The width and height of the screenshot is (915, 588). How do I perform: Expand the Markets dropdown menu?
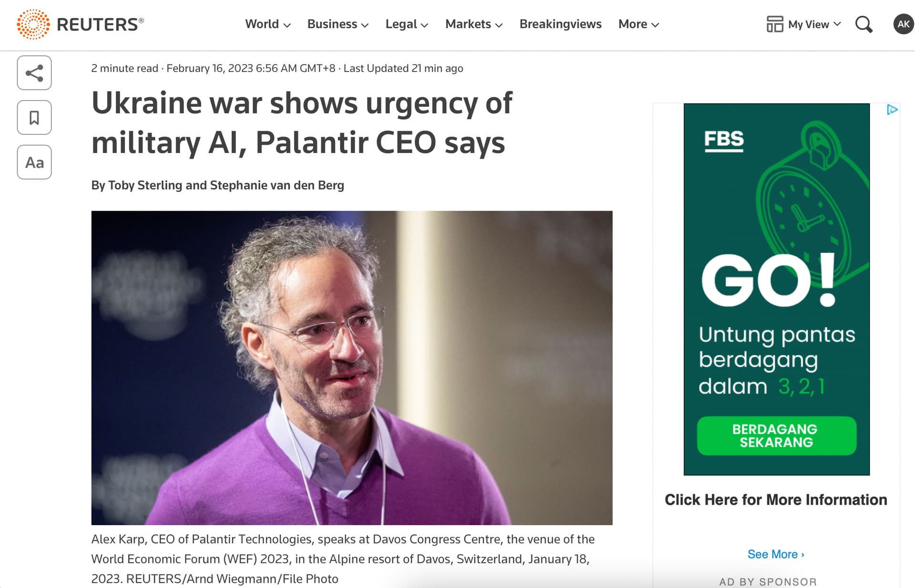point(474,24)
